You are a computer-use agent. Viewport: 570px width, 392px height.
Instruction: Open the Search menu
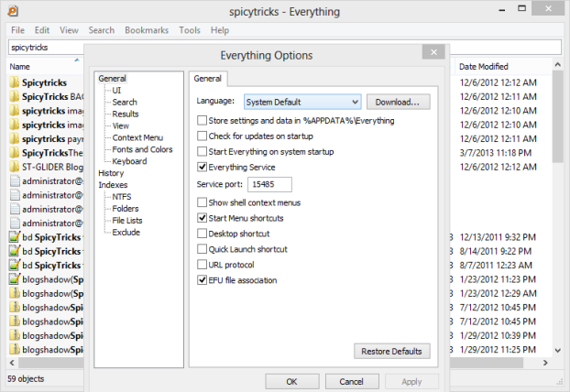click(102, 30)
